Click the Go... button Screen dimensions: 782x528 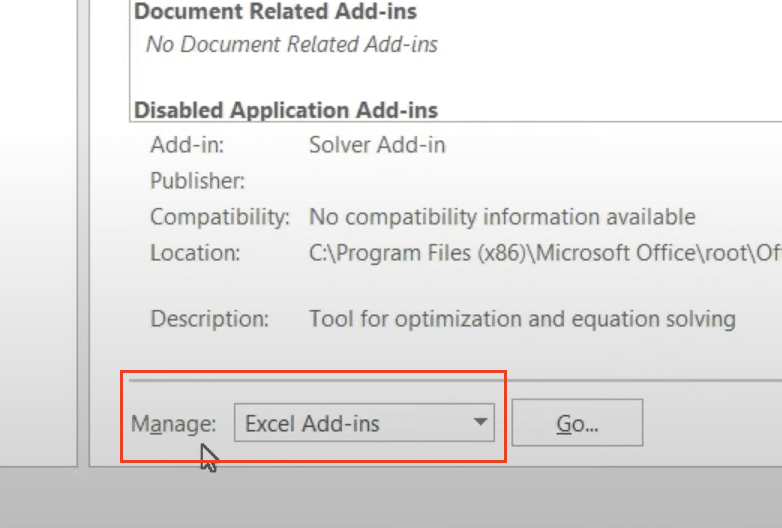[x=577, y=422]
